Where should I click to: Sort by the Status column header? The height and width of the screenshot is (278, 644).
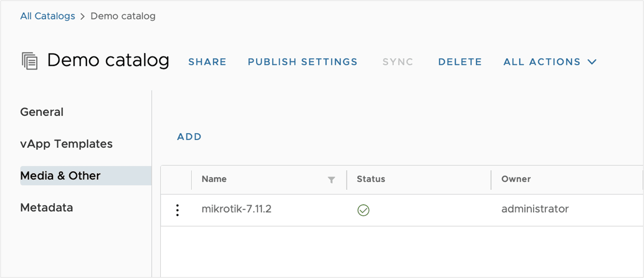(x=370, y=179)
